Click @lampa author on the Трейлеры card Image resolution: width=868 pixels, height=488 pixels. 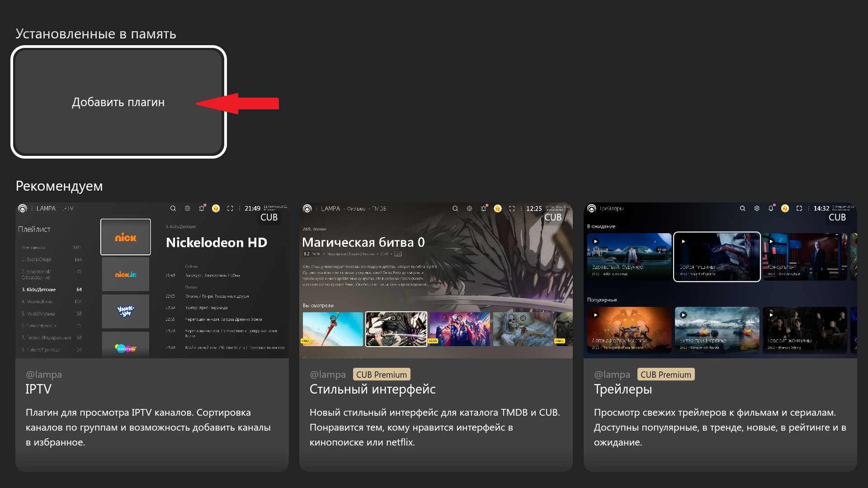point(612,375)
